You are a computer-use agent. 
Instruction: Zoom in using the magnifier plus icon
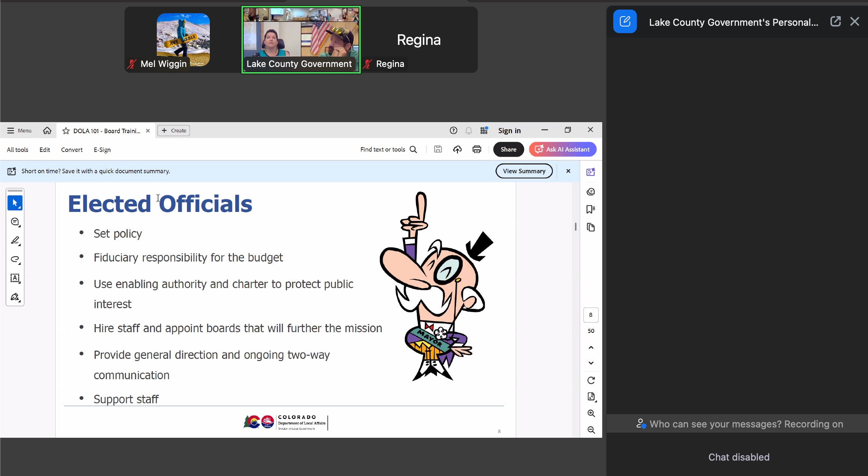tap(591, 413)
